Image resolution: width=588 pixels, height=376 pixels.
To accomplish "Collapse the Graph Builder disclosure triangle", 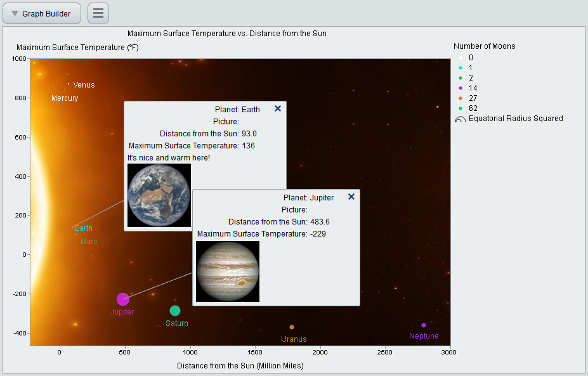I will coord(15,13).
